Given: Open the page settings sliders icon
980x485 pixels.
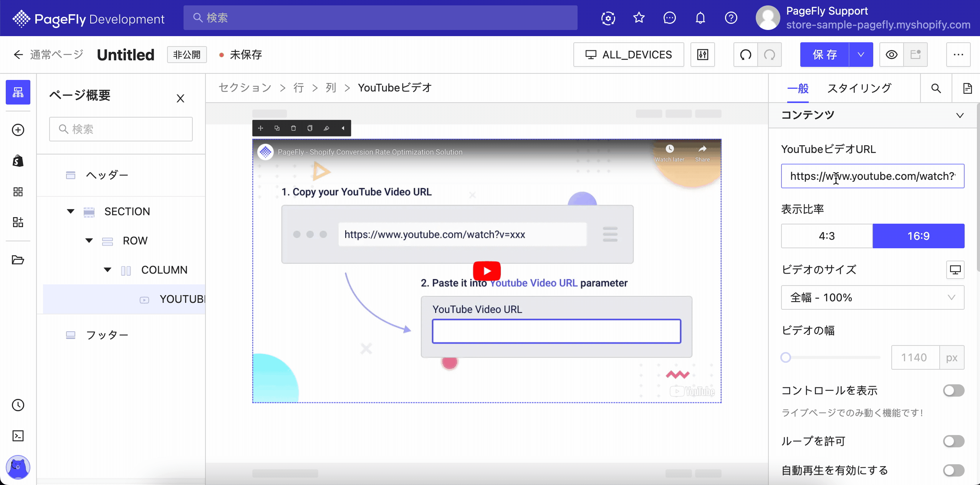Looking at the screenshot, I should point(703,55).
